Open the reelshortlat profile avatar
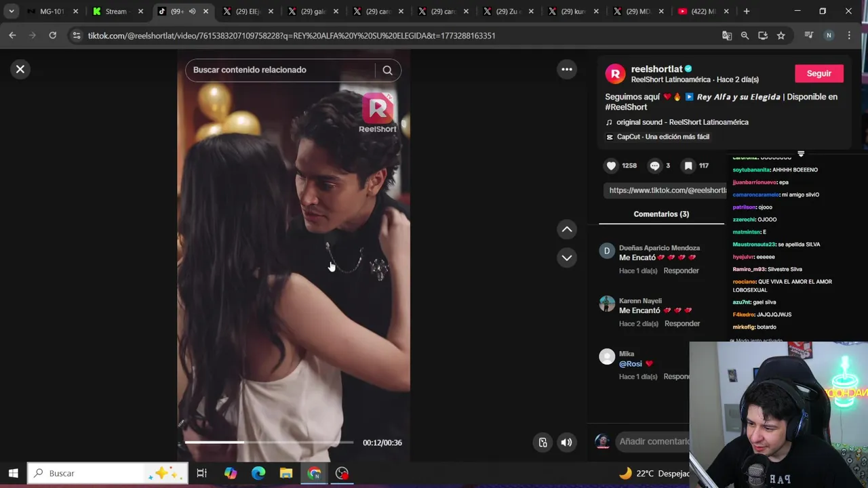 615,74
